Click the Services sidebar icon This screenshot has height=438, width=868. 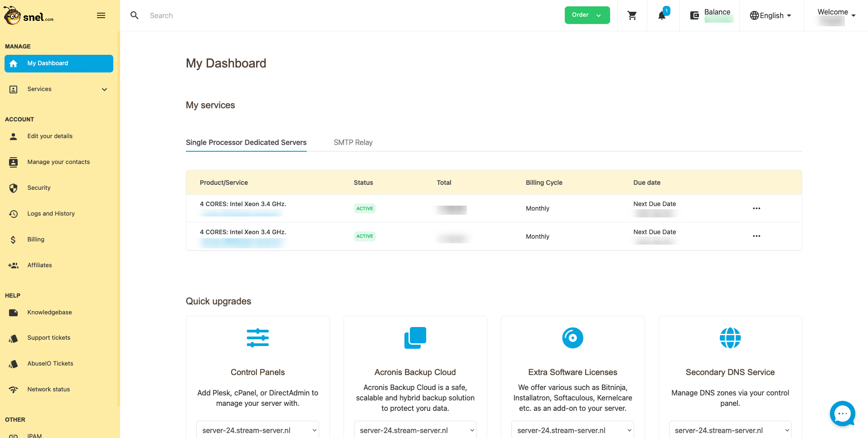(x=14, y=89)
